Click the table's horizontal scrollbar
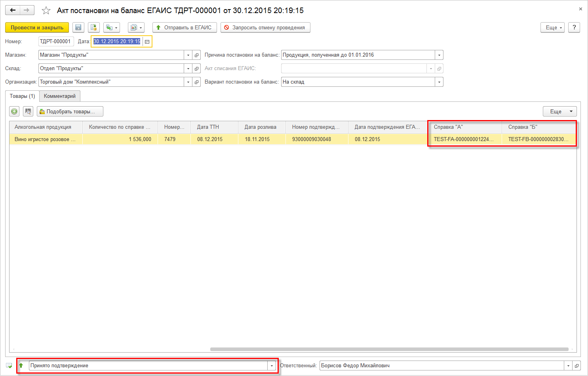This screenshot has height=376, width=588. pos(389,349)
